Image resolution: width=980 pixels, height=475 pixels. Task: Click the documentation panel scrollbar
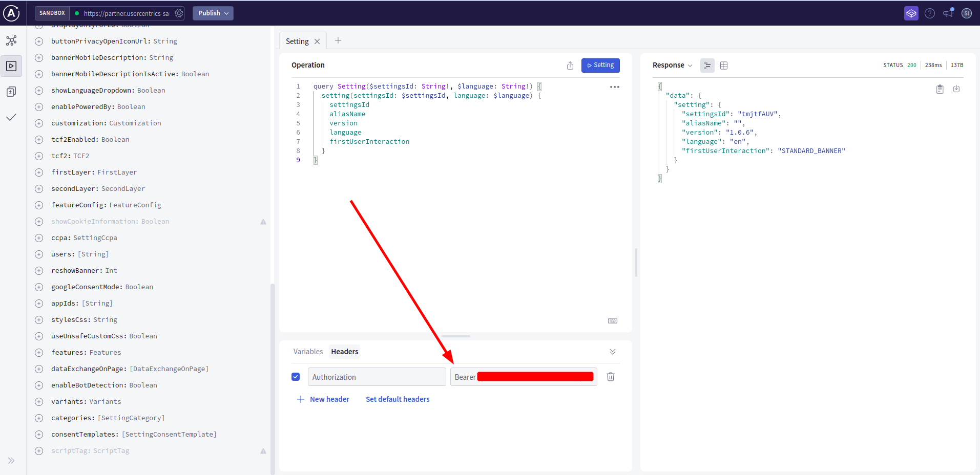click(x=273, y=378)
